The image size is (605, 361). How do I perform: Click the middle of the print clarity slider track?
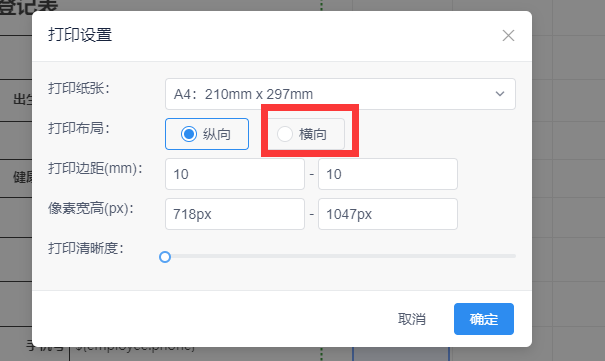[x=340, y=256]
